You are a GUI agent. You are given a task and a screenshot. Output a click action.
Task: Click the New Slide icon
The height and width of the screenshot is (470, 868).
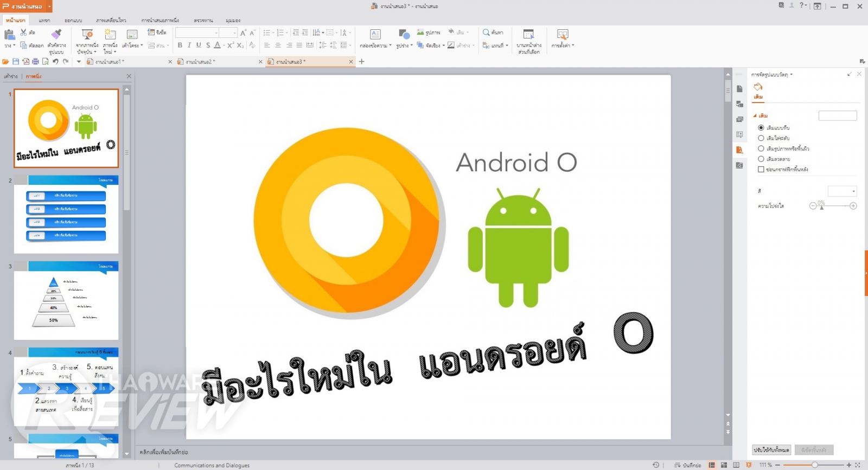click(110, 35)
